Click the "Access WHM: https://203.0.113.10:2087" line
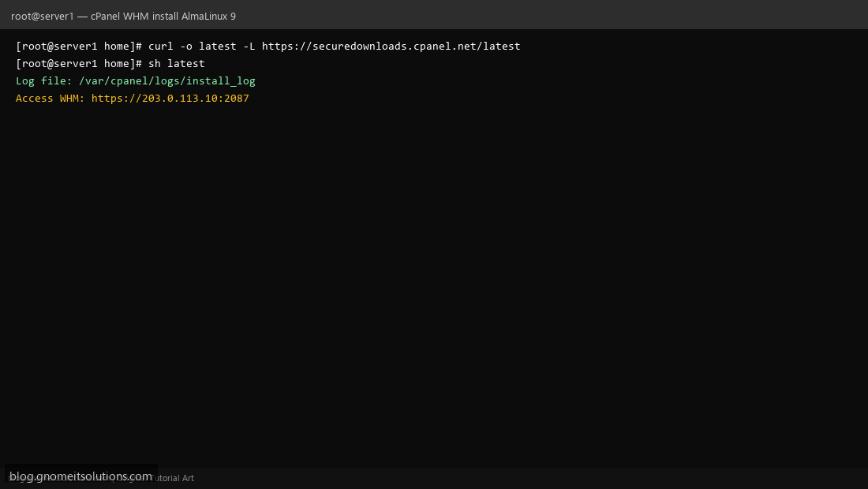The image size is (868, 489). pyautogui.click(x=133, y=98)
